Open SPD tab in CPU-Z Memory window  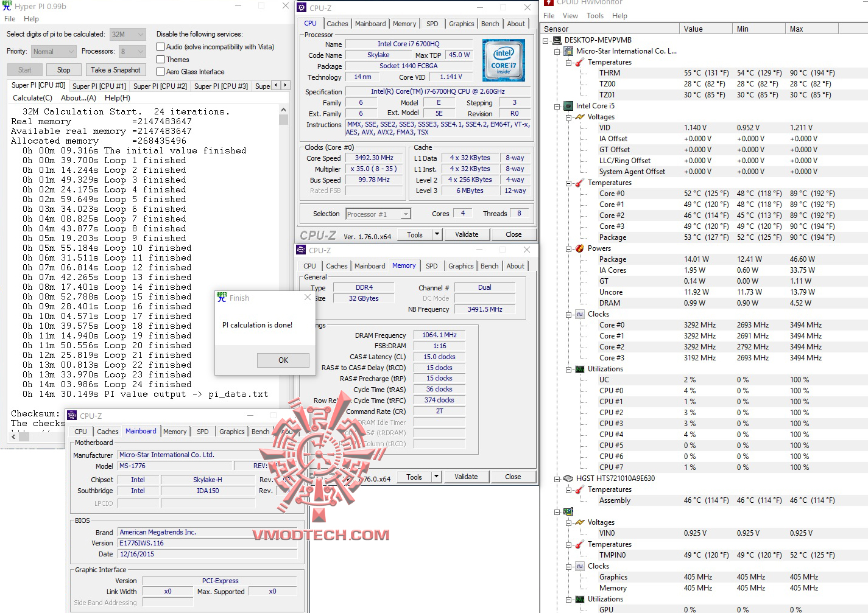[x=432, y=266]
